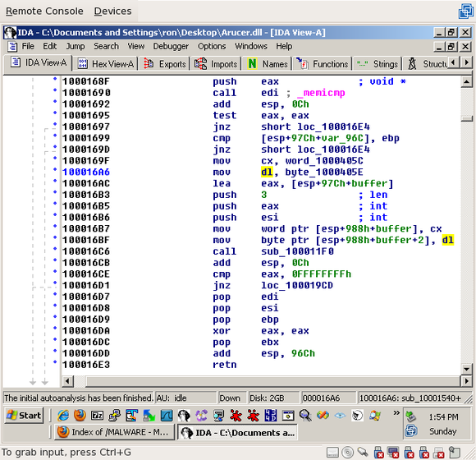Show more tabs with right arrow
Image resolution: width=476 pixels, height=460 pixels.
(467, 62)
